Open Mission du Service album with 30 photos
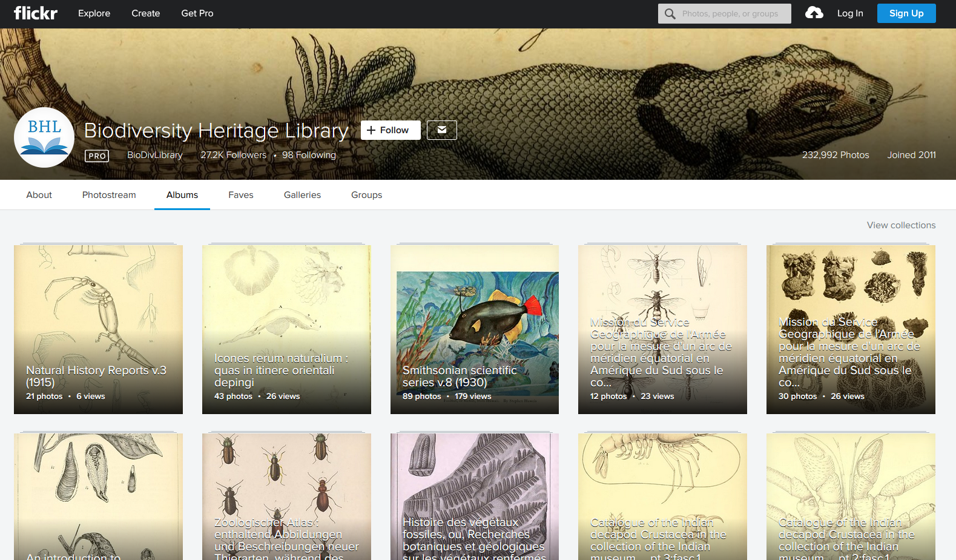Screen dimensions: 956x560 pos(851,329)
